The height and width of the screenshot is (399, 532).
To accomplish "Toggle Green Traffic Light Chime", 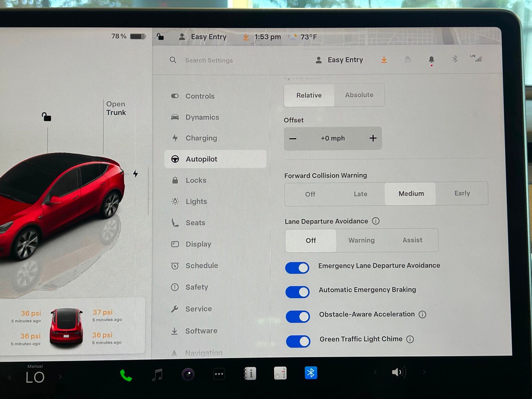I will [298, 341].
